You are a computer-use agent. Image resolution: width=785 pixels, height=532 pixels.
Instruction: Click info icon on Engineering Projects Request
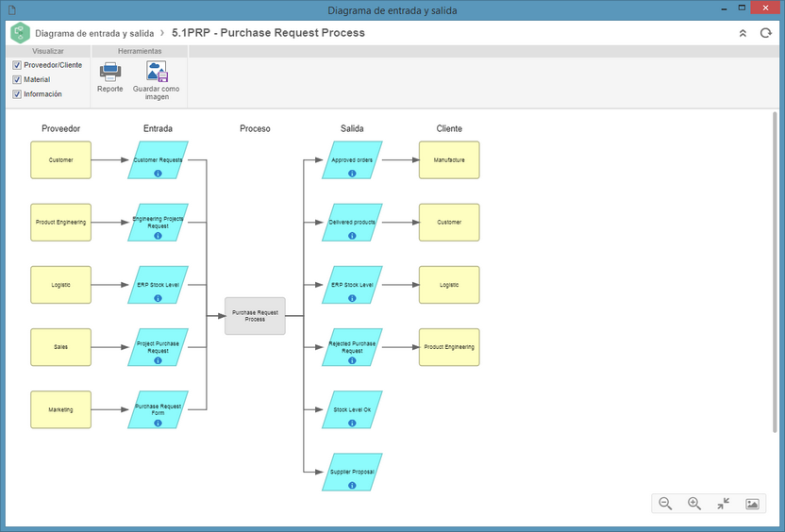158,236
